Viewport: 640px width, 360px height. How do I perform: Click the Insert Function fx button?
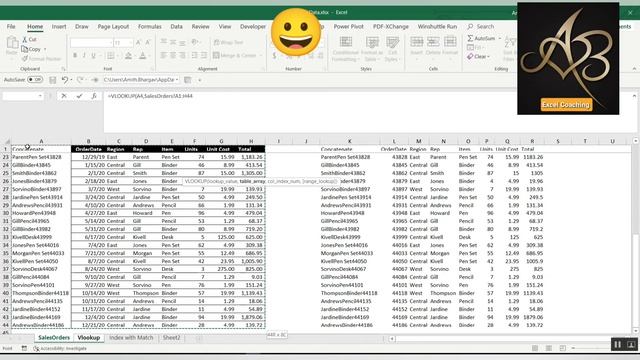94,96
